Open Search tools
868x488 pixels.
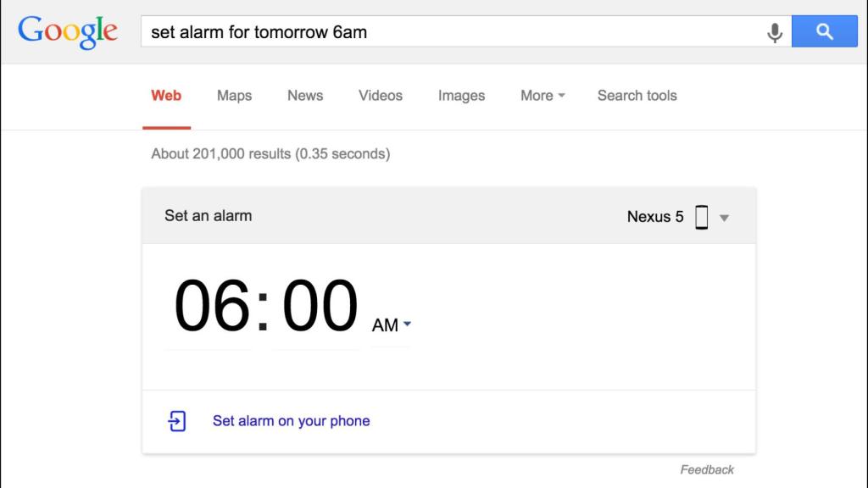tap(637, 96)
